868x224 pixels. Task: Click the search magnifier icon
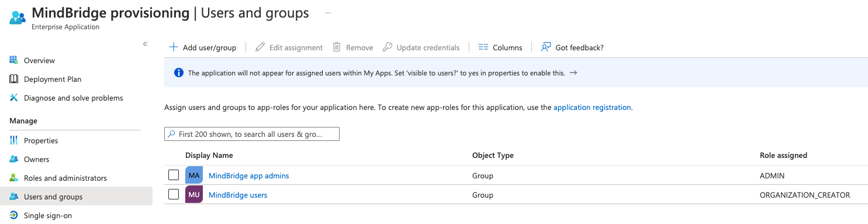coord(171,134)
